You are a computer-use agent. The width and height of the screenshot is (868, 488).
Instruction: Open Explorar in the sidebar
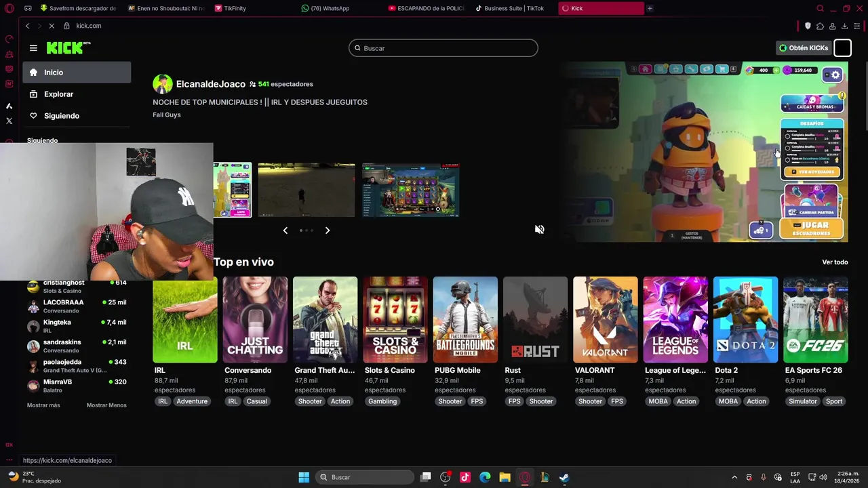point(77,94)
